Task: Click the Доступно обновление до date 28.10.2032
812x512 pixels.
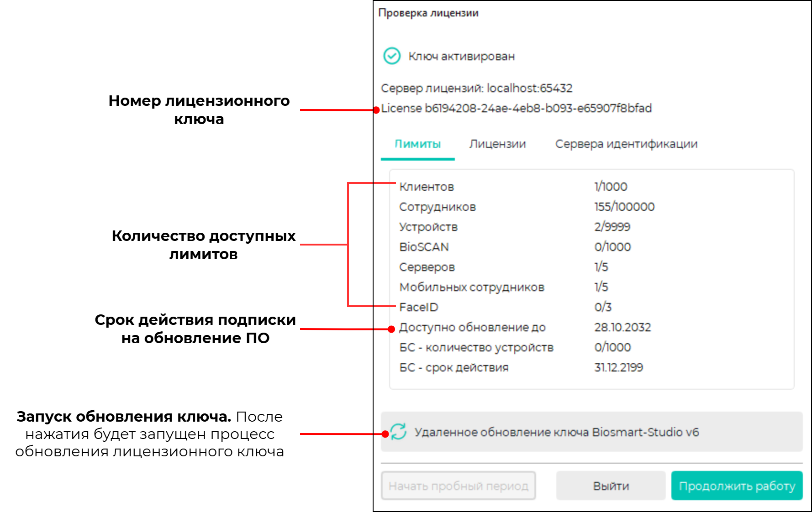Action: pyautogui.click(x=622, y=327)
